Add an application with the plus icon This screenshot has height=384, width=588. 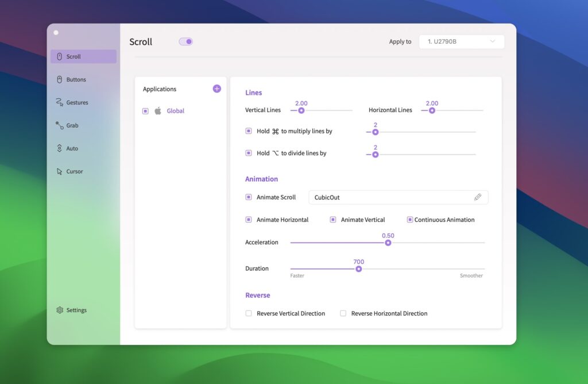pos(216,89)
